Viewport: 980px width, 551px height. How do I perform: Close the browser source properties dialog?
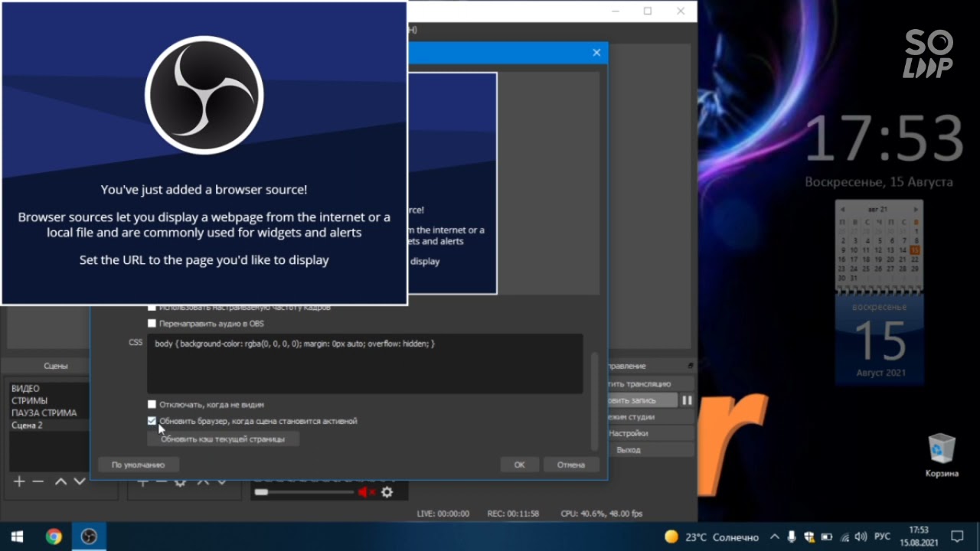[596, 53]
